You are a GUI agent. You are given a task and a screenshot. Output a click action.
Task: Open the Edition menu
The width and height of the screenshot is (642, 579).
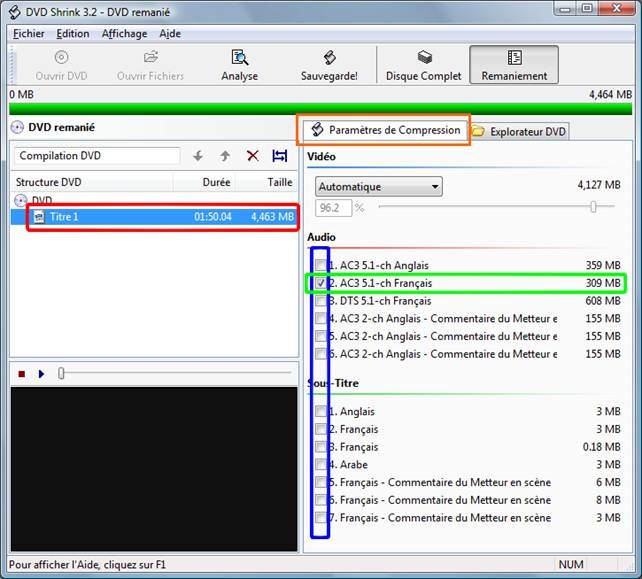72,34
